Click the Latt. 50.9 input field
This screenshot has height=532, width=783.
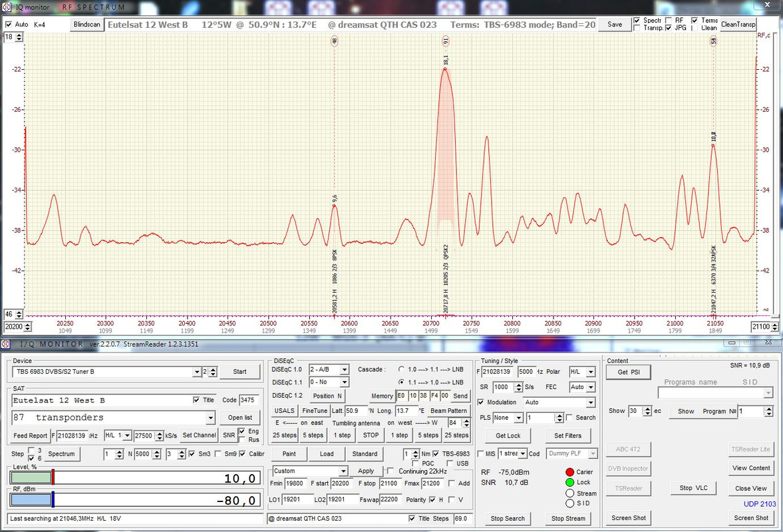tap(356, 411)
